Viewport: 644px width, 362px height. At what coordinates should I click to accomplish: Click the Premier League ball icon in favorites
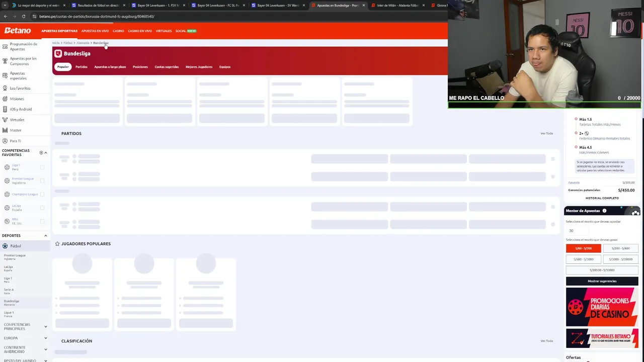(x=7, y=180)
